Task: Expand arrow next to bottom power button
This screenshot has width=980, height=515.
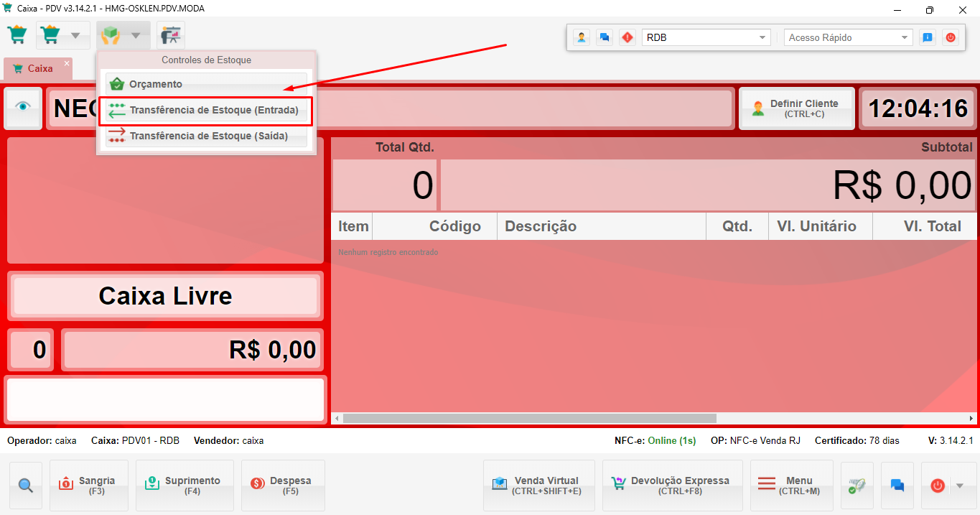Action: (960, 486)
